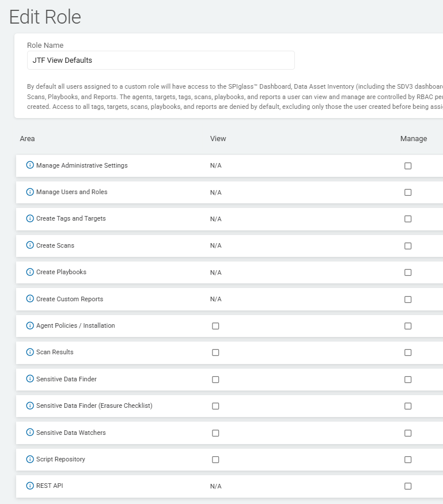Open info icon for Create Tags and Targets

click(31, 219)
